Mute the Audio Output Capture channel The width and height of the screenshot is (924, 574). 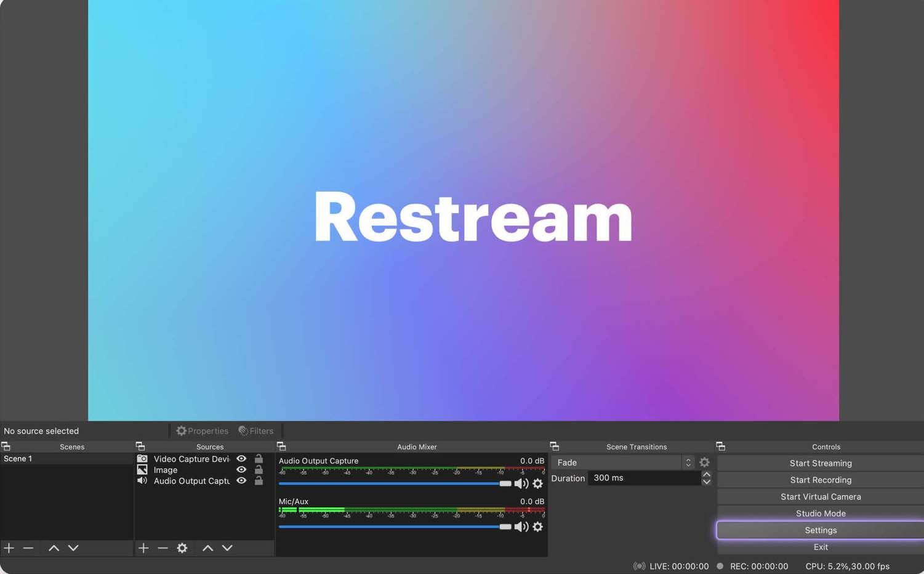(521, 483)
